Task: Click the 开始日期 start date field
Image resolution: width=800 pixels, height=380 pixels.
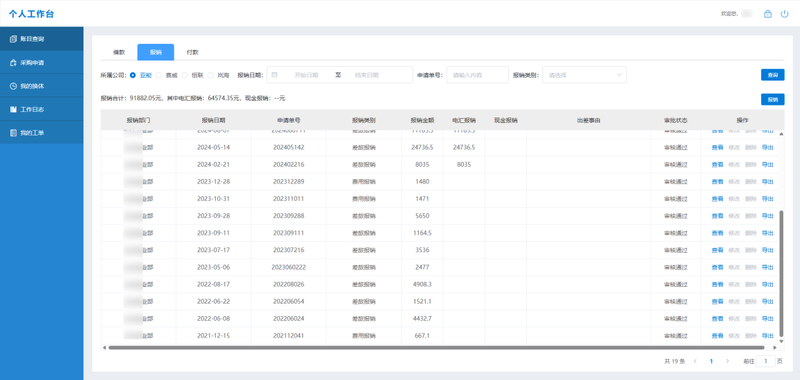Action: point(306,75)
